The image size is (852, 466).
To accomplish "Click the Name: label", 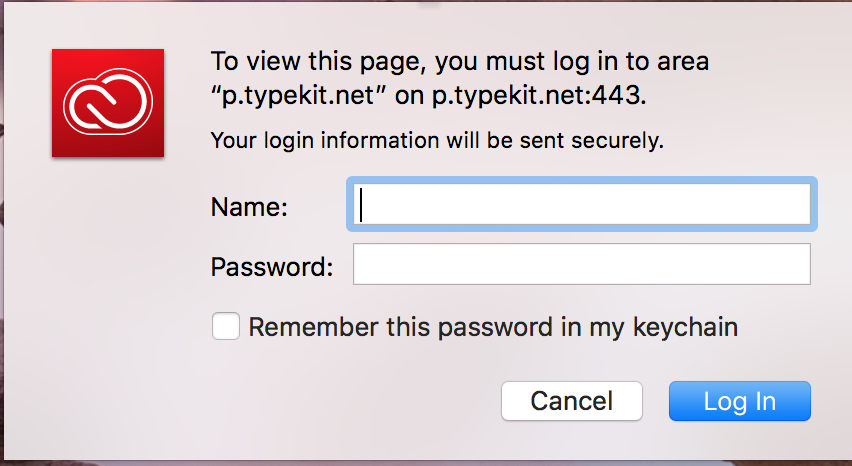I will pyautogui.click(x=249, y=207).
